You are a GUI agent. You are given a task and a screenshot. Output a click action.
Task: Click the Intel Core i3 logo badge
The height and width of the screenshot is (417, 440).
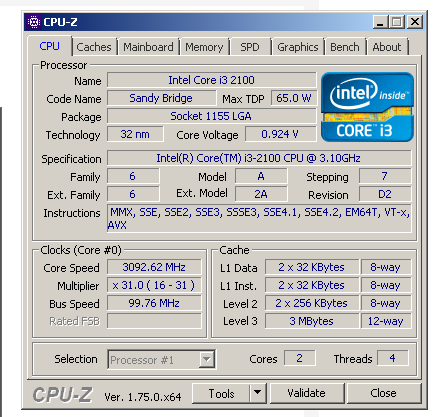click(367, 107)
